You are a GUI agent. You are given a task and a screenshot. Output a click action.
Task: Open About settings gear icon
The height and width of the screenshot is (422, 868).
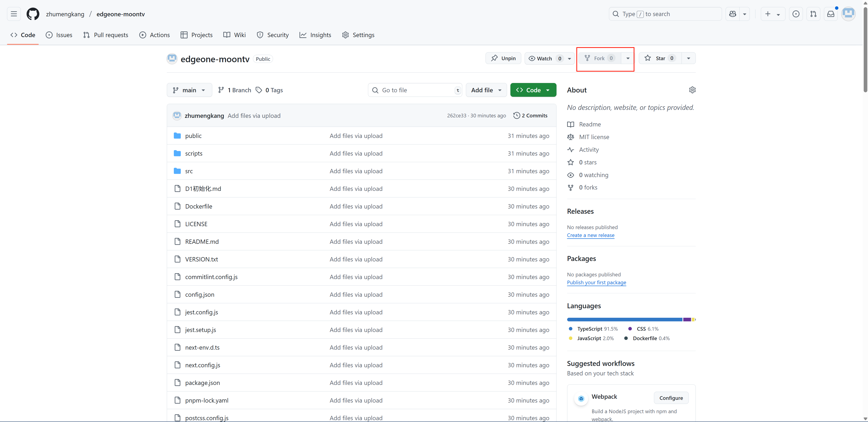(692, 90)
